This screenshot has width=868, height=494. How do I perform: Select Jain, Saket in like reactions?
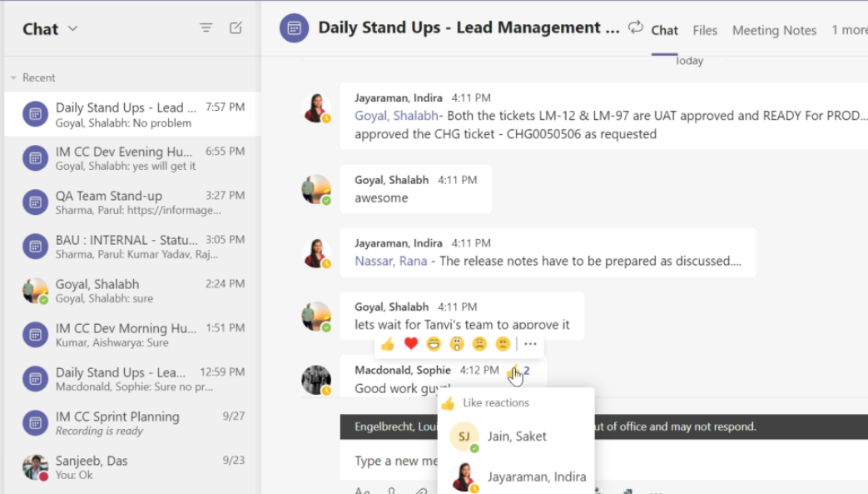coord(516,437)
